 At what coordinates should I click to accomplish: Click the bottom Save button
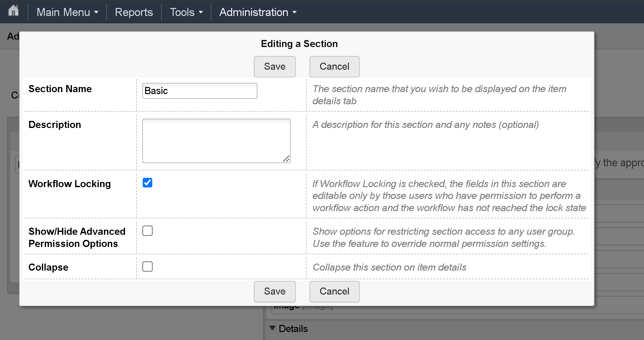274,291
